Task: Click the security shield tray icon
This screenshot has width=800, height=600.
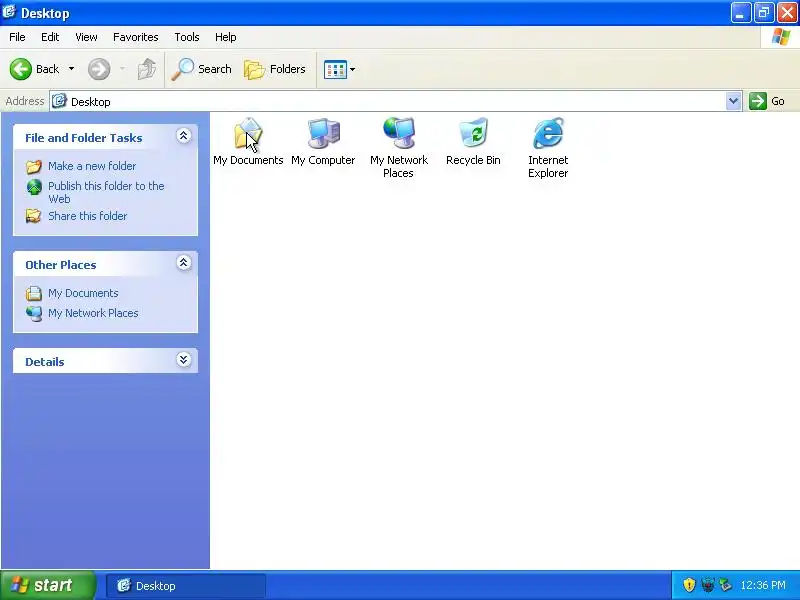Action: (689, 585)
